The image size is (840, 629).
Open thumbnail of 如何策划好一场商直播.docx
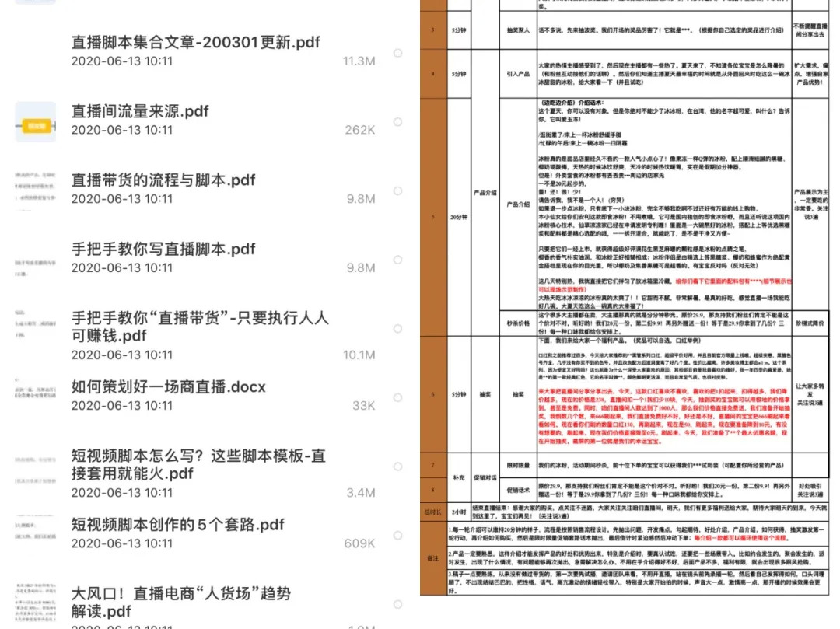(35, 398)
